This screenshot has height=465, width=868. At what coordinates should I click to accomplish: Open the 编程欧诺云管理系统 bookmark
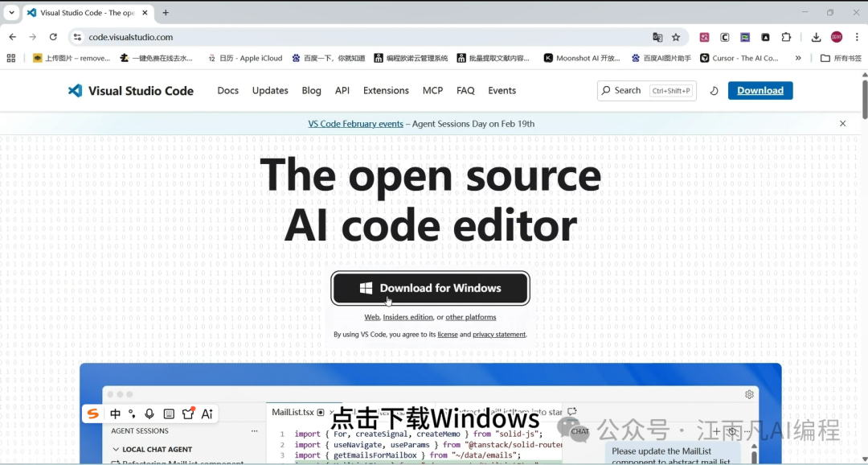pos(411,58)
